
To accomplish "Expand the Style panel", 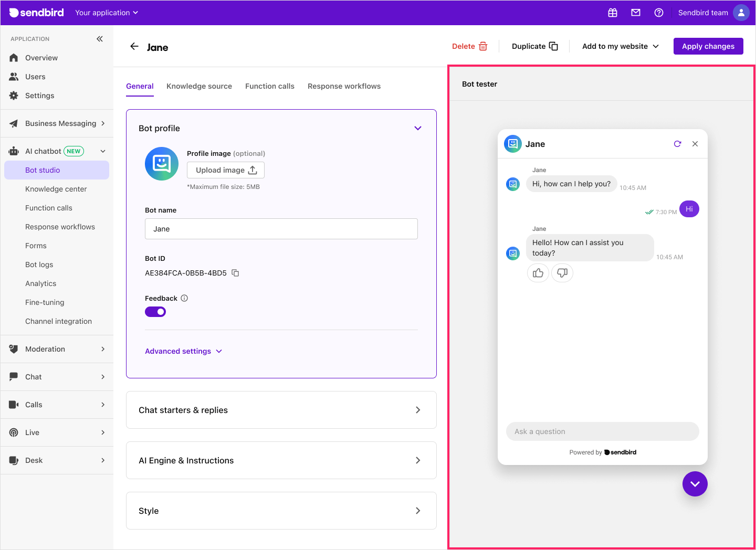I will [x=281, y=511].
